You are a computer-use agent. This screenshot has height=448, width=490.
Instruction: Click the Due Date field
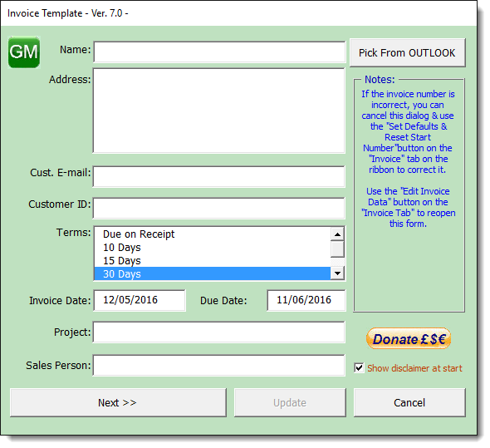point(306,300)
